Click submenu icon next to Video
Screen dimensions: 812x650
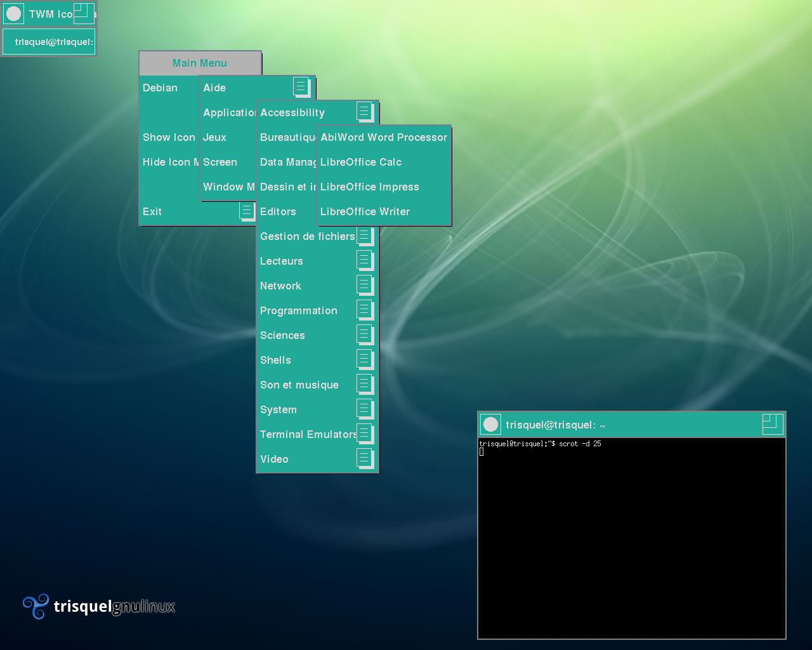click(365, 458)
